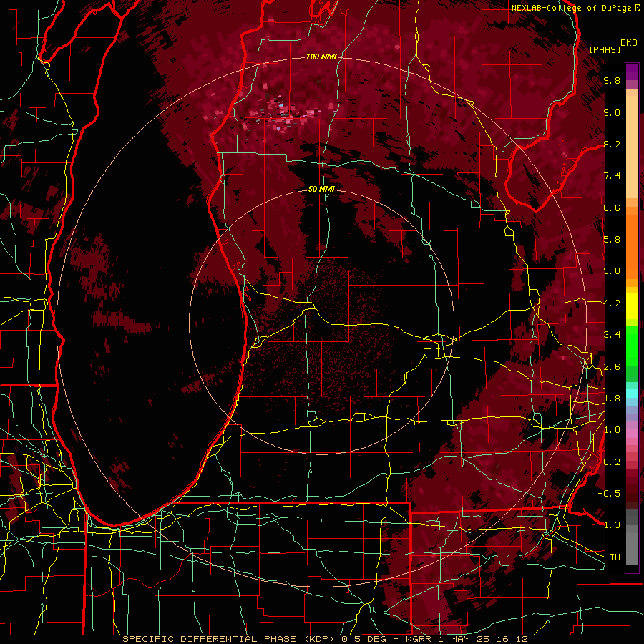Click the 1.8 value on color scale
The image size is (644, 644).
pyautogui.click(x=612, y=399)
